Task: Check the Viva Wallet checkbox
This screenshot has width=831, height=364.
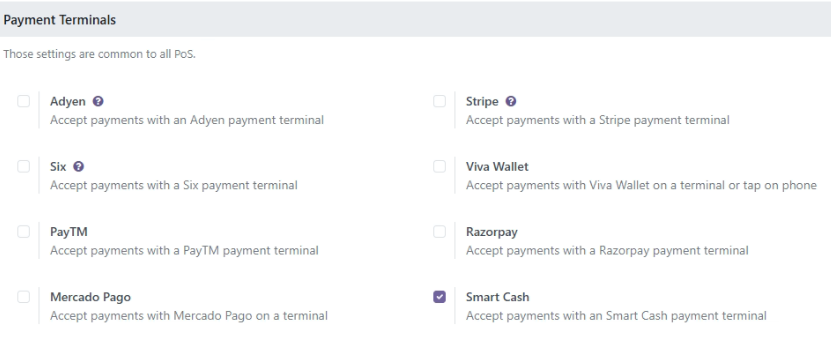Action: 439,166
